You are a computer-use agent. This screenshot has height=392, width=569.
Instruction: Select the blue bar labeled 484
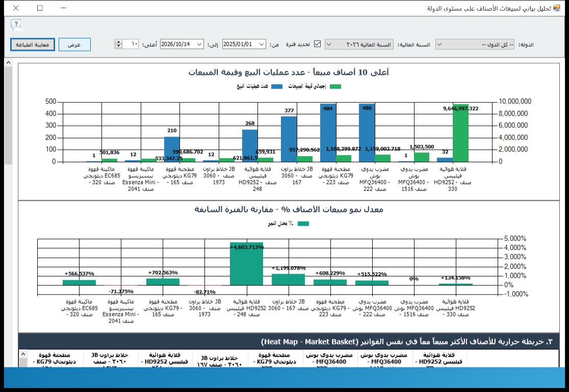coord(328,133)
